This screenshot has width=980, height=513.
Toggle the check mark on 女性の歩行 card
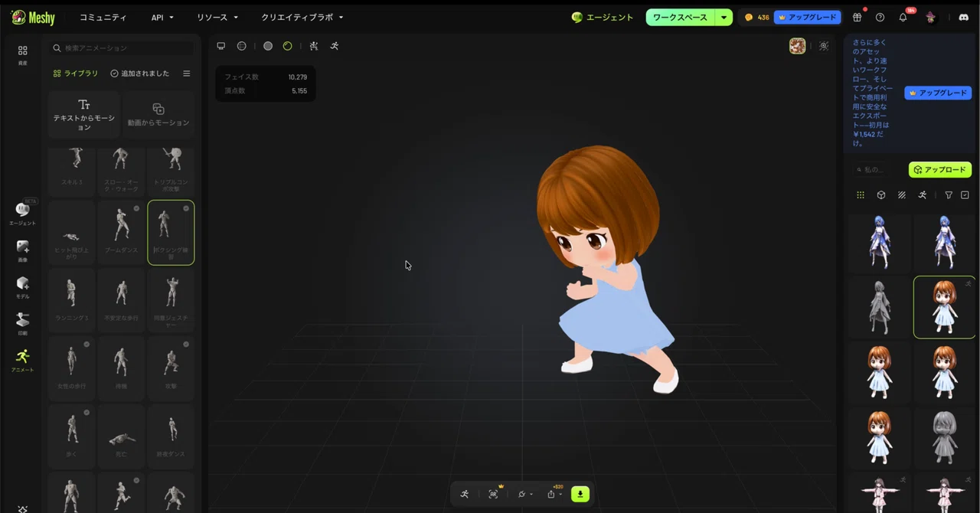tap(87, 345)
